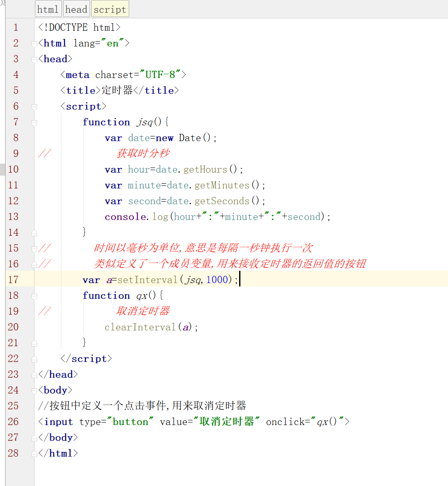Click line number 17 in the gutter
Screen dimensions: 448x486
coord(13,280)
